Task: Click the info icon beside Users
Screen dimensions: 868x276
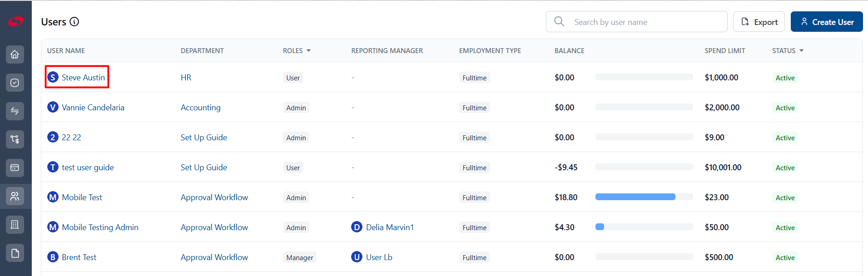Action: (x=74, y=22)
